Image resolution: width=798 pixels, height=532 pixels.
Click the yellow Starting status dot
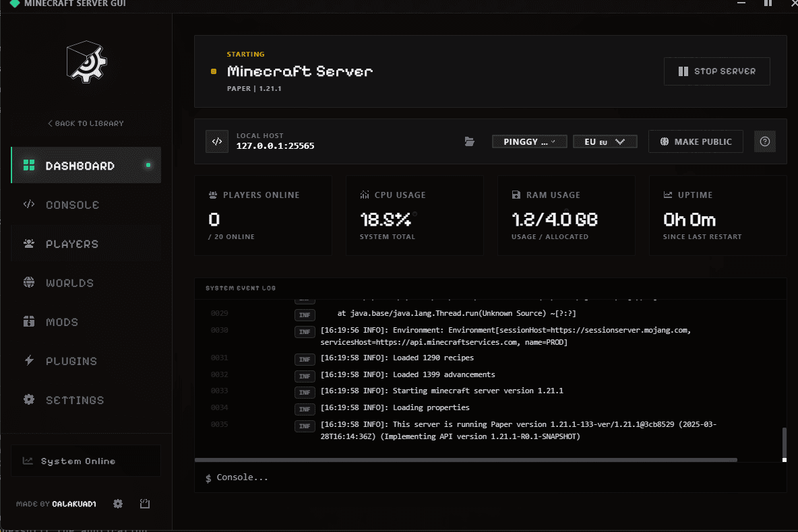tap(214, 71)
